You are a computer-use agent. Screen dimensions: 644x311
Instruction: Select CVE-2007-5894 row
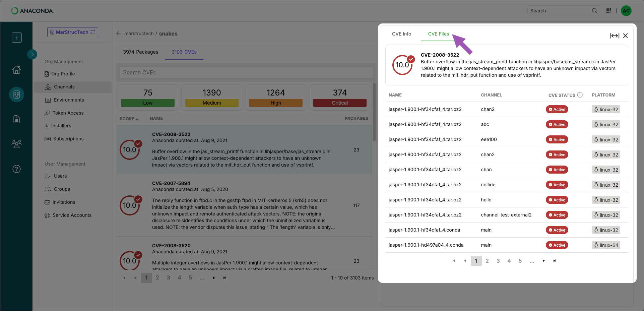pos(244,205)
